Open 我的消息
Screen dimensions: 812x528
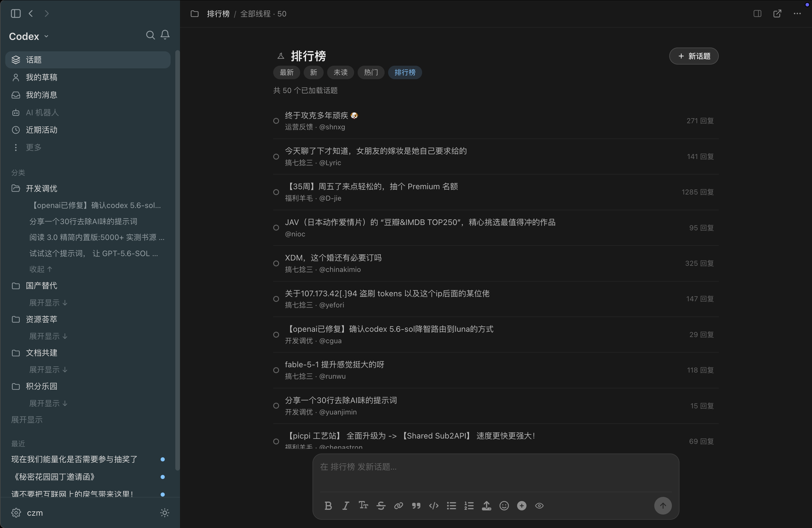88,95
